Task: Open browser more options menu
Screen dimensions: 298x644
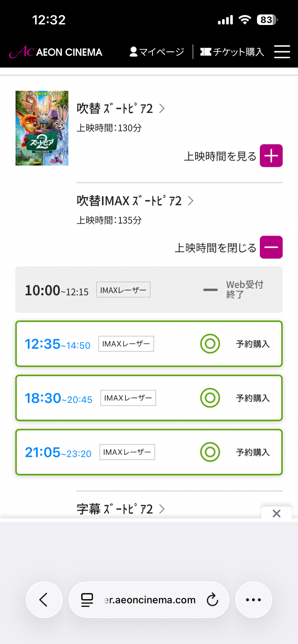Action: pos(253,600)
